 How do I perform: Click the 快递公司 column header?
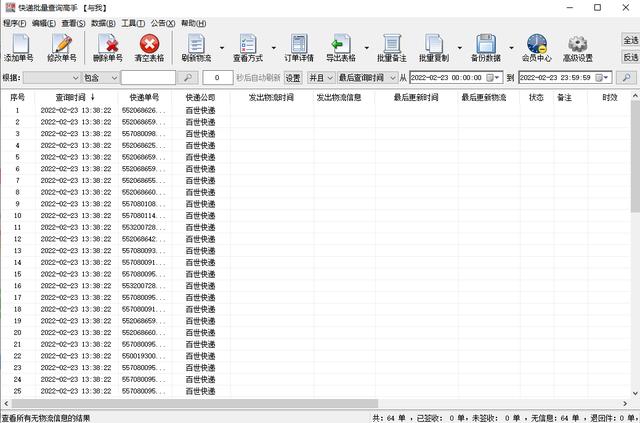point(200,97)
